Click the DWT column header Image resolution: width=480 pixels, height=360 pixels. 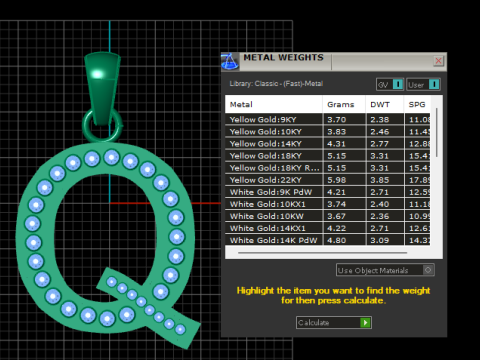coord(384,104)
